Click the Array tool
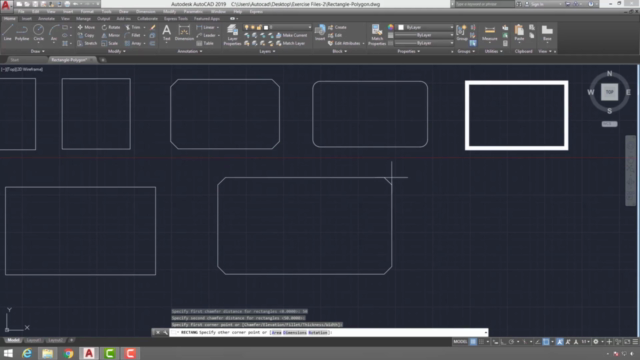Viewport: 640px width, 360px height. tap(133, 43)
